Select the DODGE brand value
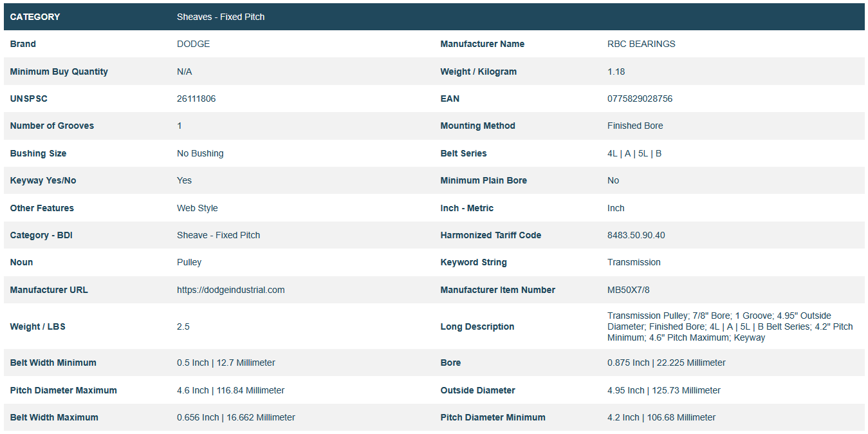868x434 pixels. pyautogui.click(x=193, y=44)
